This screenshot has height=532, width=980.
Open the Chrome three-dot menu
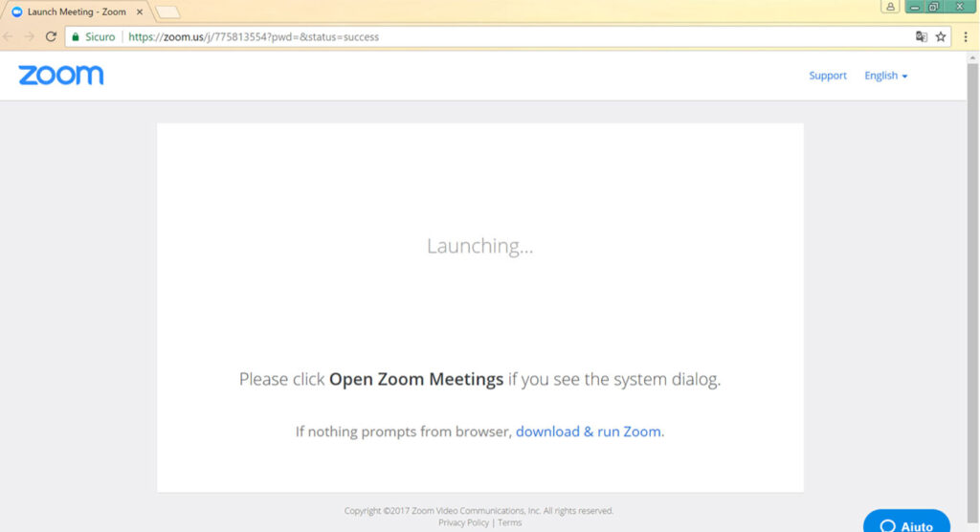[966, 36]
